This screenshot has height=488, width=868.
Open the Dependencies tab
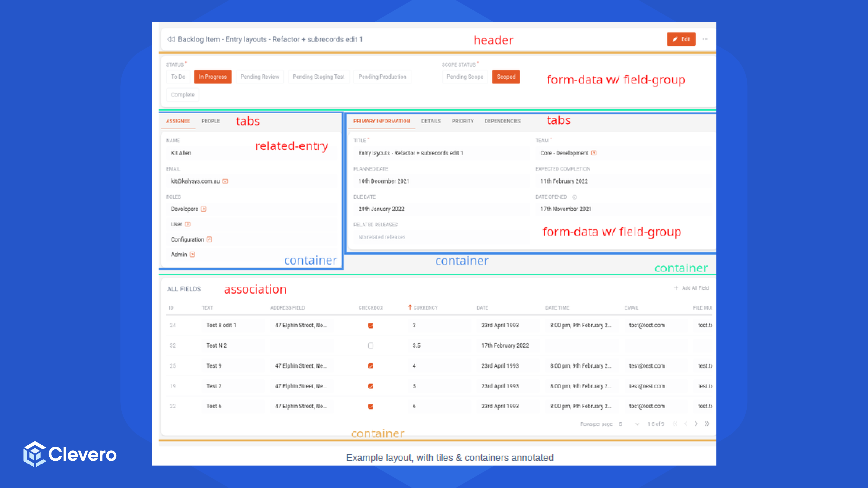pos(503,121)
